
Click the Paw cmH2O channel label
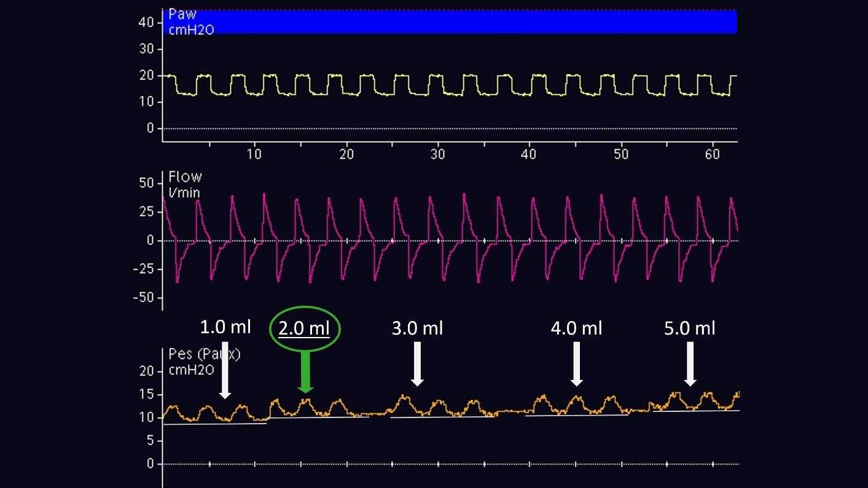tap(190, 21)
